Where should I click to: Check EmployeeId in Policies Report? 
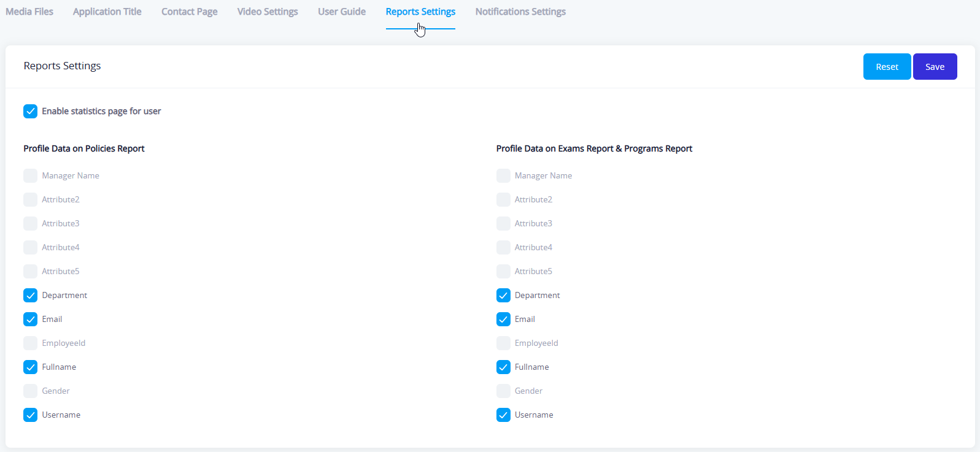(31, 343)
